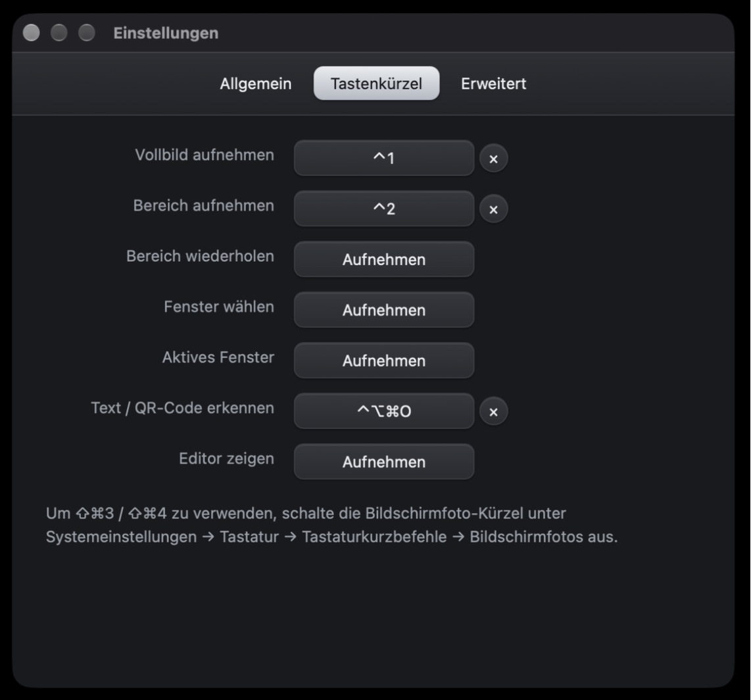Change the Vollbild aufnehmen shortcut field
This screenshot has height=700, width=751.
coord(384,158)
